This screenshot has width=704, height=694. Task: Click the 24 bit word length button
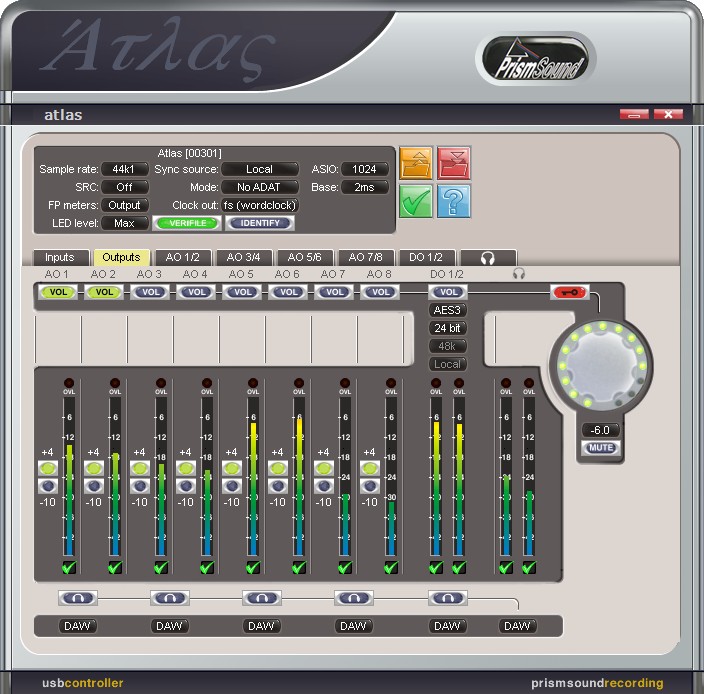(448, 328)
